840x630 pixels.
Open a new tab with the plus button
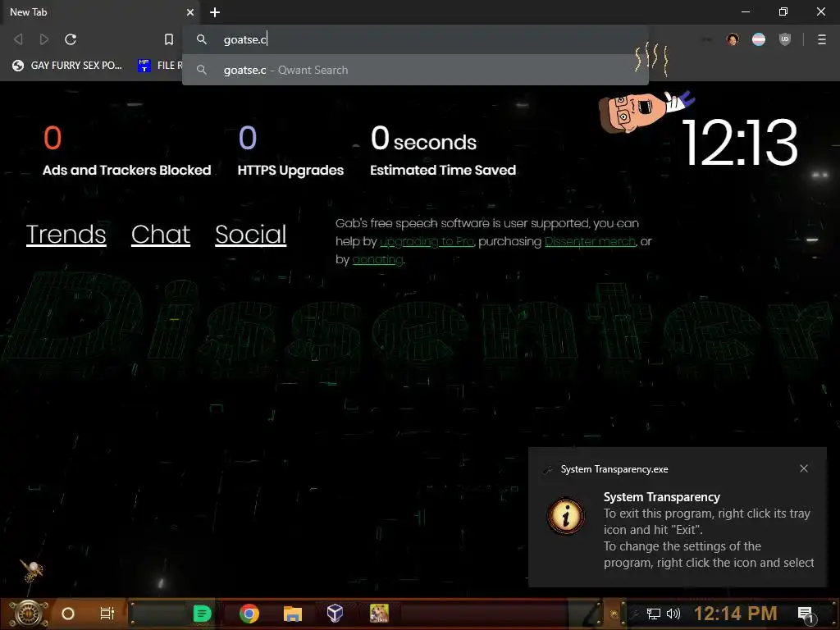(x=215, y=12)
